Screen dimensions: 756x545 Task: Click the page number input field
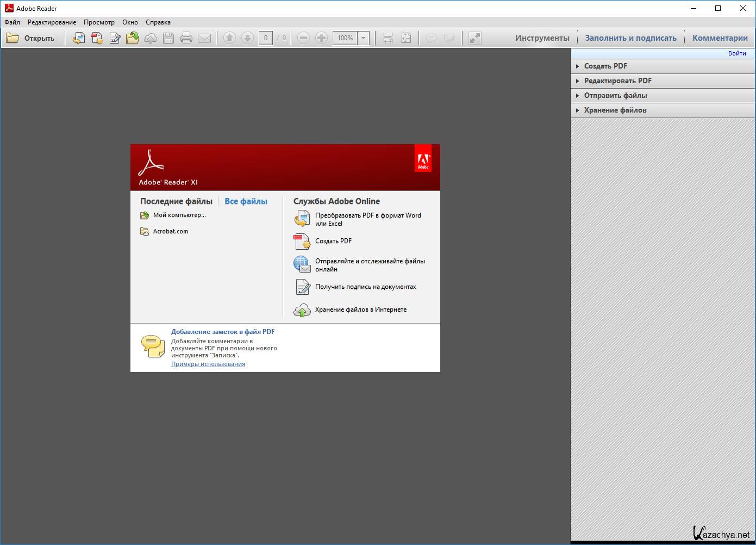265,38
